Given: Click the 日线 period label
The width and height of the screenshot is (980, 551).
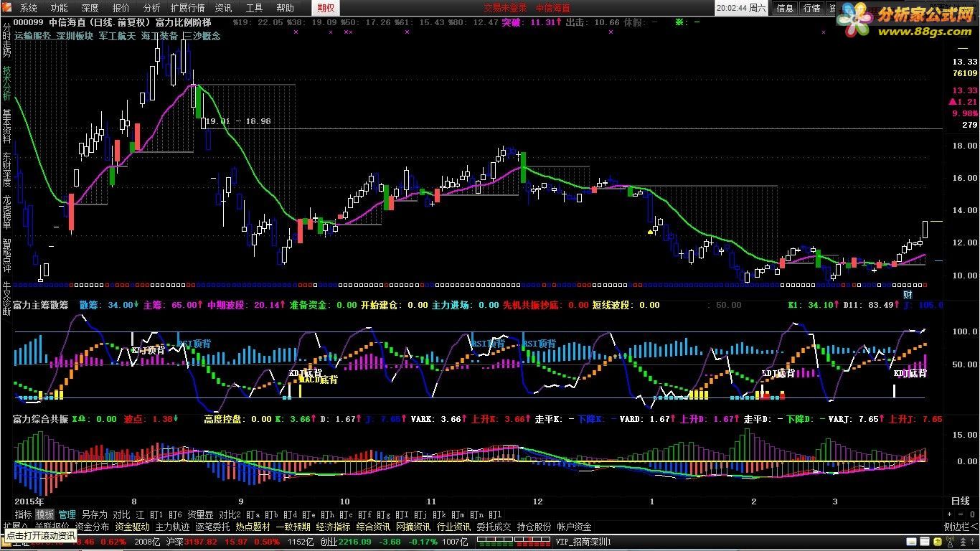Looking at the screenshot, I should [960, 501].
